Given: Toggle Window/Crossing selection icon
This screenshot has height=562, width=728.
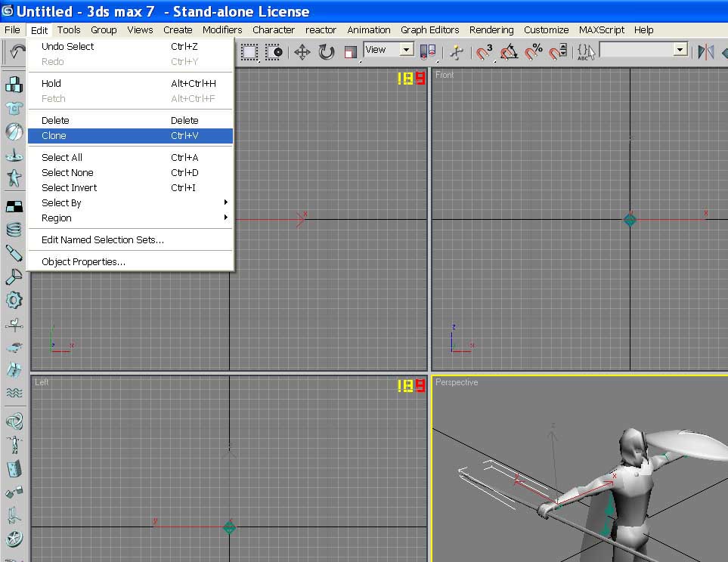Looking at the screenshot, I should [274, 52].
